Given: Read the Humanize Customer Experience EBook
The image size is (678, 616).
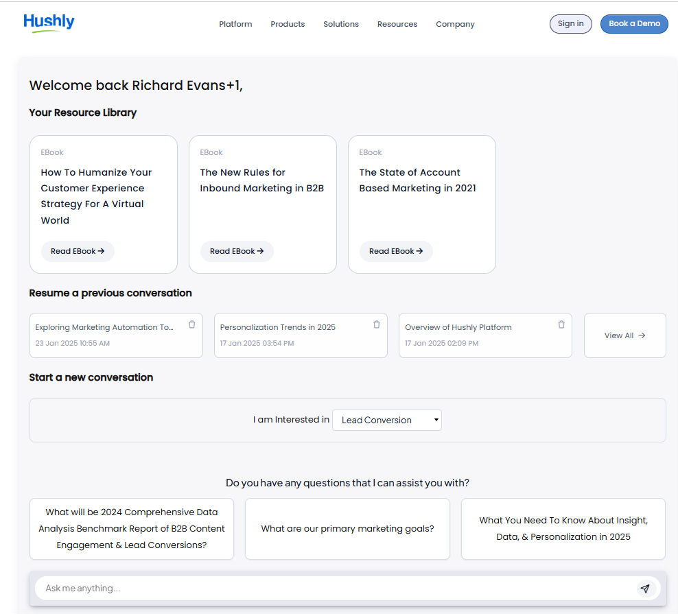Looking at the screenshot, I should click(78, 251).
